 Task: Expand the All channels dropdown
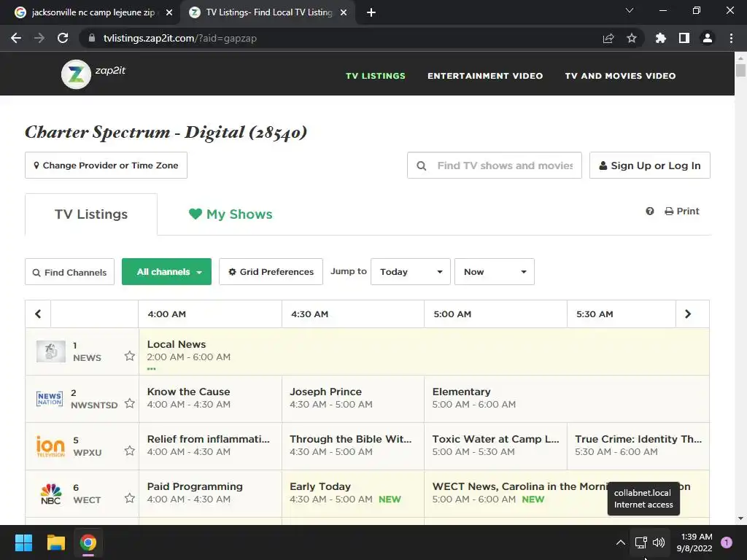(167, 271)
